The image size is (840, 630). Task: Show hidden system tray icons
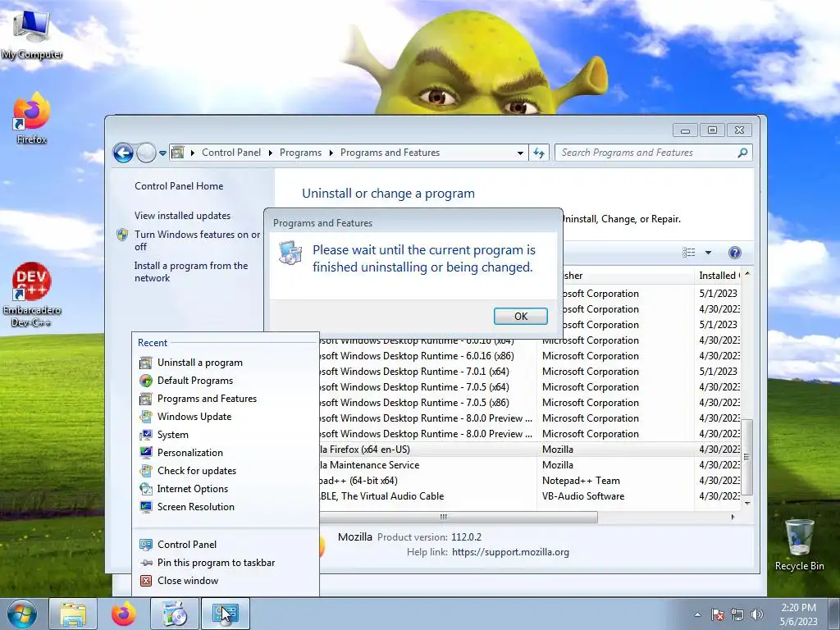[x=697, y=614]
